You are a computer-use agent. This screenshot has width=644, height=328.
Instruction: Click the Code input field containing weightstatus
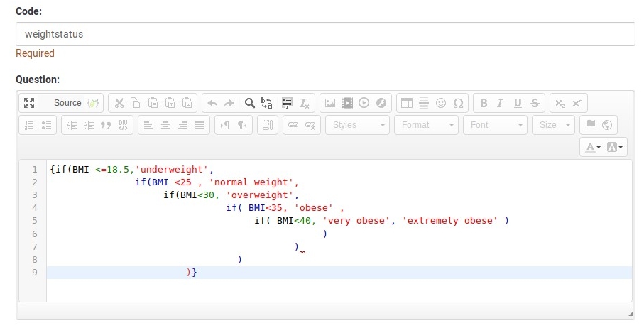click(325, 34)
